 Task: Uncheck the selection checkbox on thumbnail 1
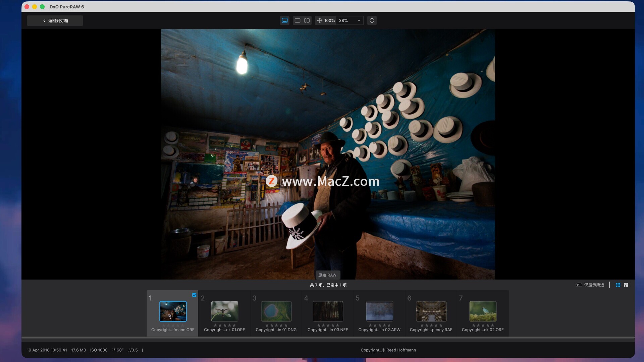click(x=194, y=295)
